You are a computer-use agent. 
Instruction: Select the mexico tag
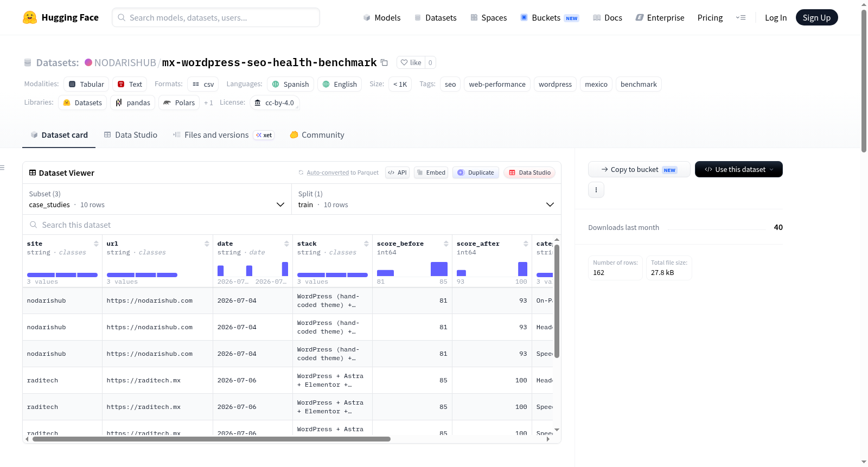click(596, 84)
